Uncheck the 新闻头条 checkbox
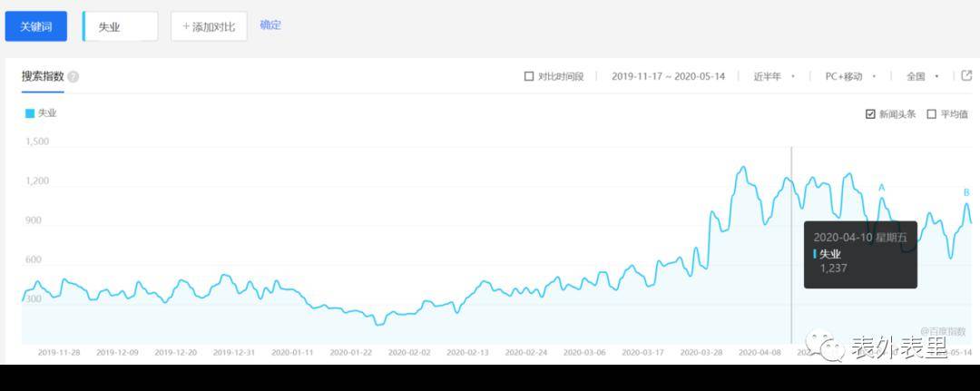 point(871,114)
